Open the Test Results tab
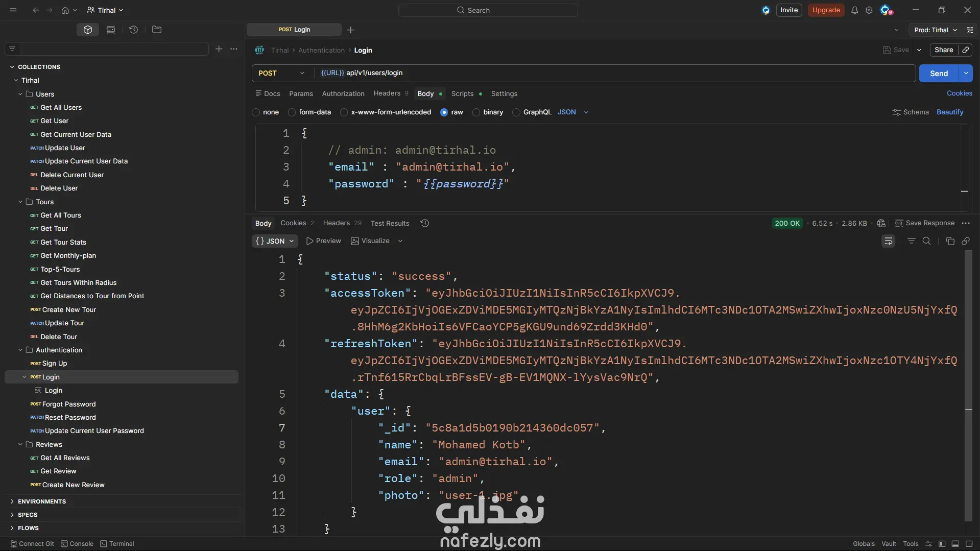The width and height of the screenshot is (980, 551). (390, 224)
